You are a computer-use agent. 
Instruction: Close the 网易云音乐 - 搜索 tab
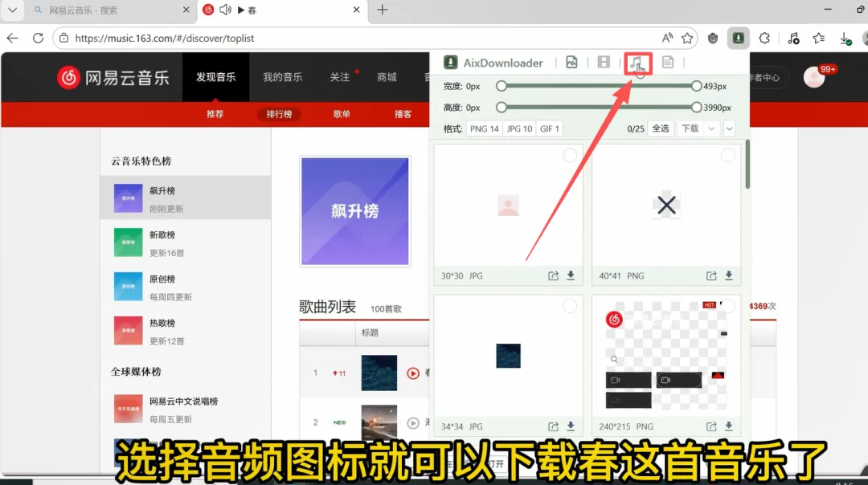[x=186, y=10]
